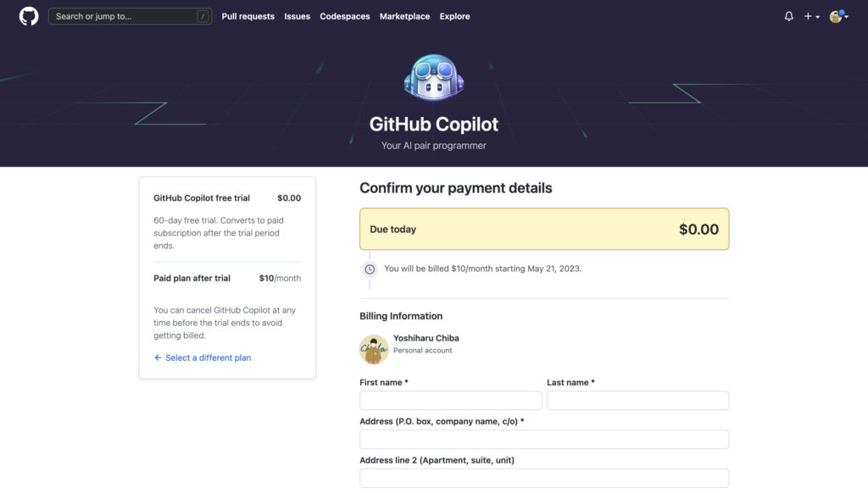Click the clock icon beside billing date

tap(370, 269)
